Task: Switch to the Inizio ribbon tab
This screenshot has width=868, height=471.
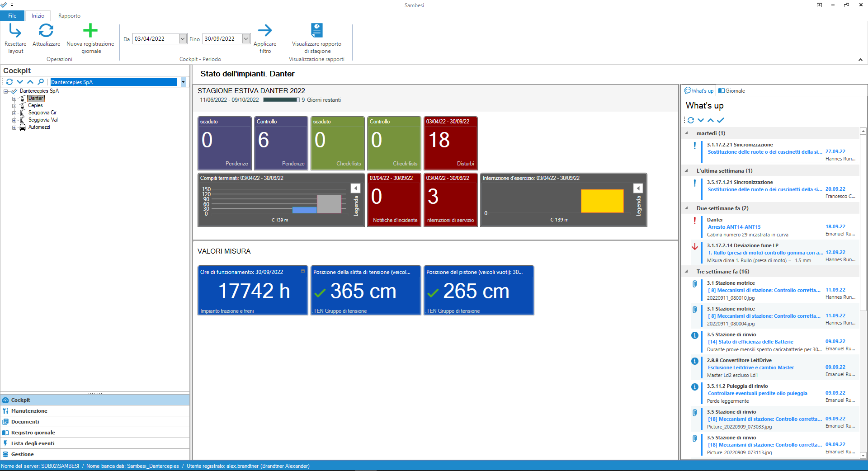Action: pos(38,16)
